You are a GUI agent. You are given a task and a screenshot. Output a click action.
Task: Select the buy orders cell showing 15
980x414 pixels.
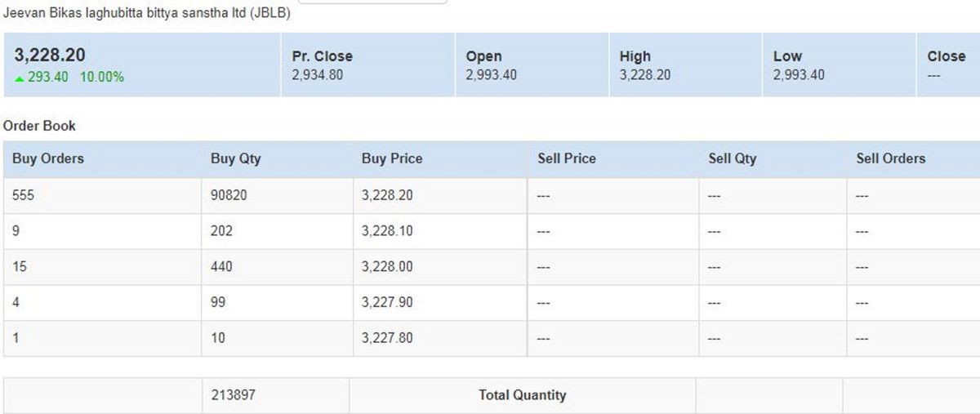20,267
